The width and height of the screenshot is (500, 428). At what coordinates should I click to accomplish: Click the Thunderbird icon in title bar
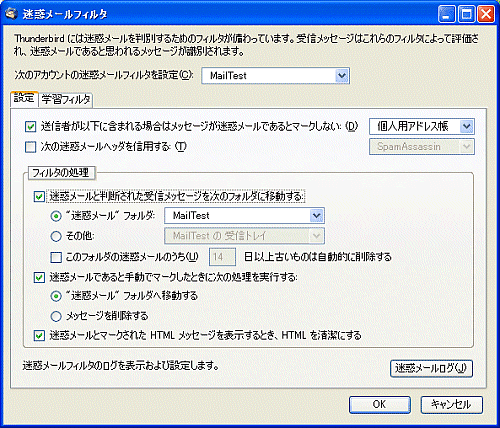[x=12, y=14]
